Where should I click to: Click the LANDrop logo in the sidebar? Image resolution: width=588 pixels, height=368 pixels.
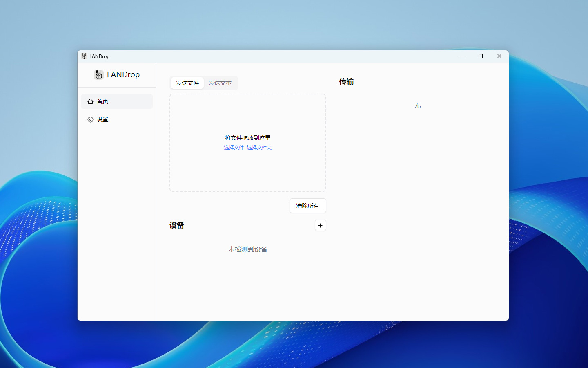click(x=98, y=74)
